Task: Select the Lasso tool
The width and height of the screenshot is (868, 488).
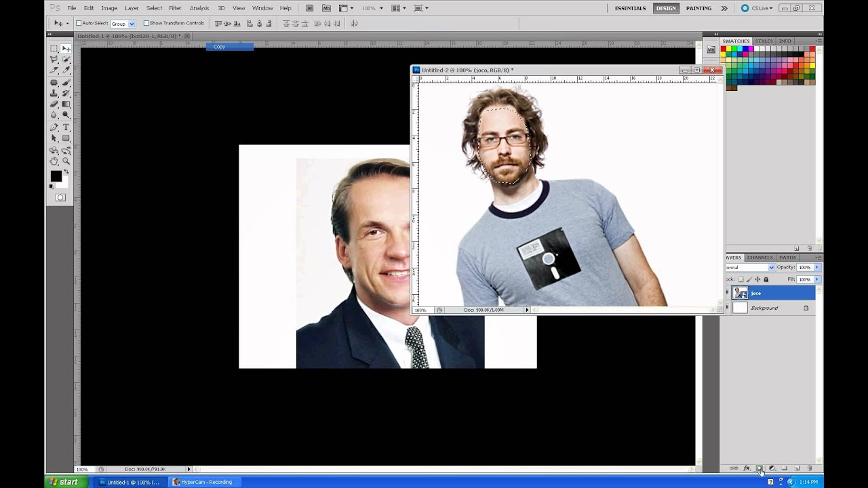Action: point(54,59)
